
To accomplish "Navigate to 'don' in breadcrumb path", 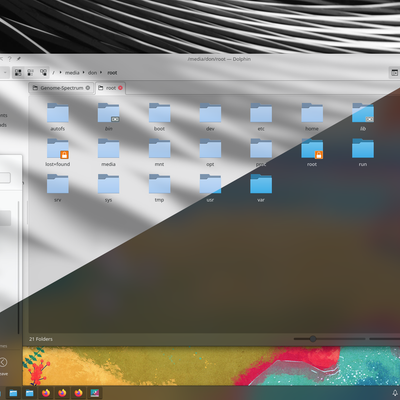I will pyautogui.click(x=92, y=73).
